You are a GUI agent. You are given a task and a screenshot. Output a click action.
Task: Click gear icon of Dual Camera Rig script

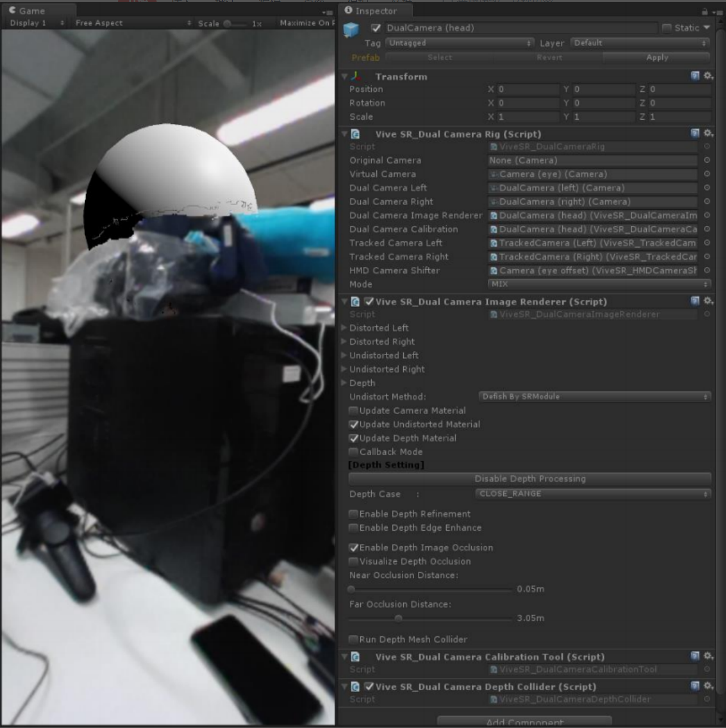pyautogui.click(x=708, y=133)
